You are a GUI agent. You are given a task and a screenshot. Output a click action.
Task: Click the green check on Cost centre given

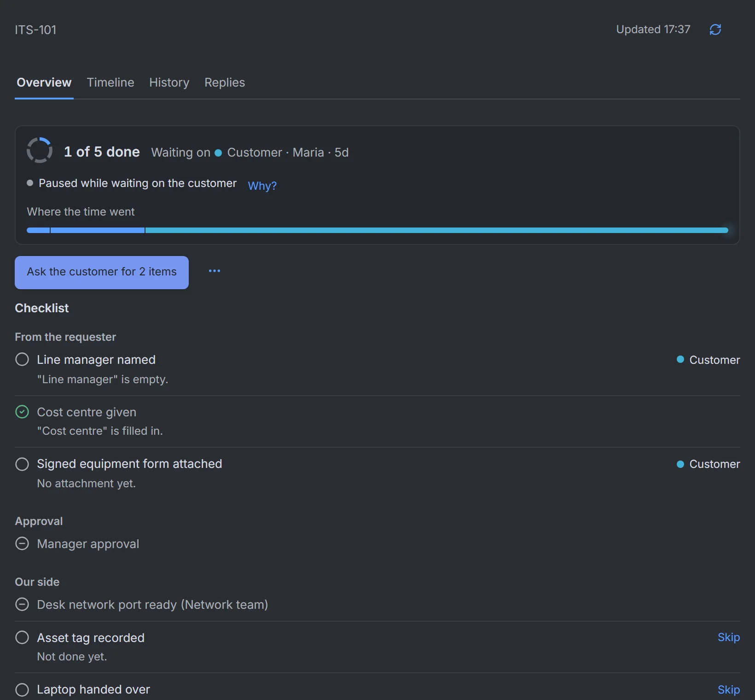point(22,412)
